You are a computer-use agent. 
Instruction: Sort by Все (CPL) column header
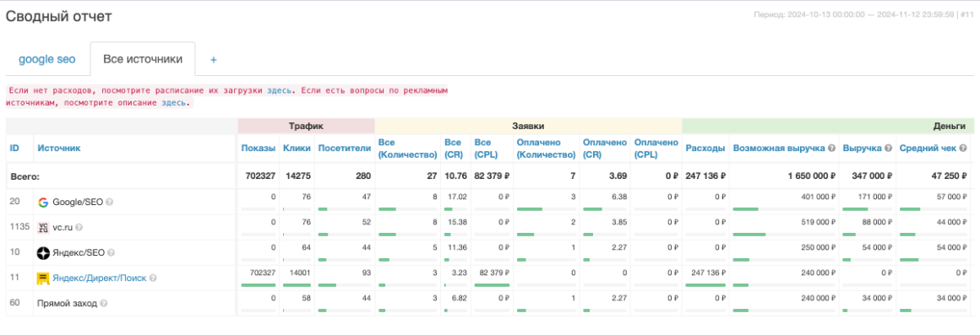(x=487, y=149)
